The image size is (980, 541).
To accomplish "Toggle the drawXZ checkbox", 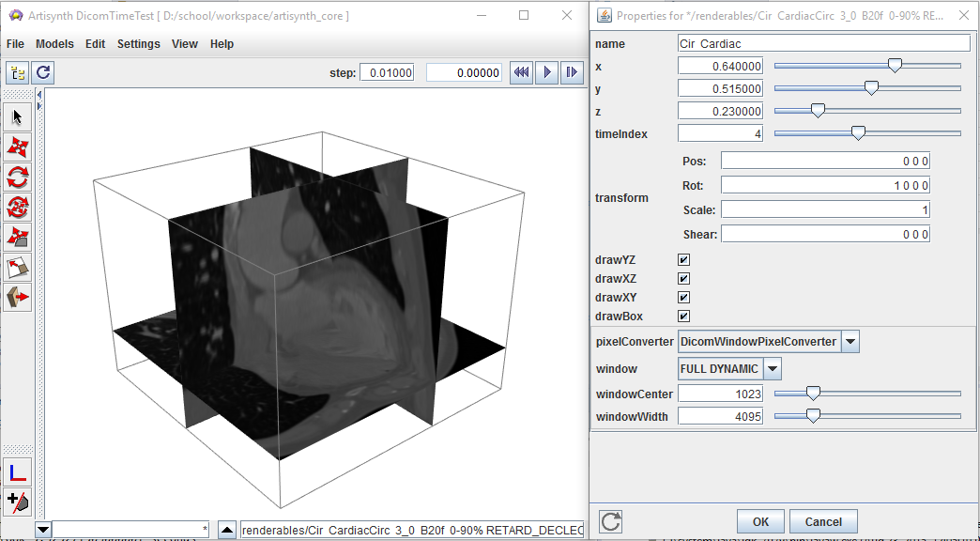I will click(x=683, y=279).
